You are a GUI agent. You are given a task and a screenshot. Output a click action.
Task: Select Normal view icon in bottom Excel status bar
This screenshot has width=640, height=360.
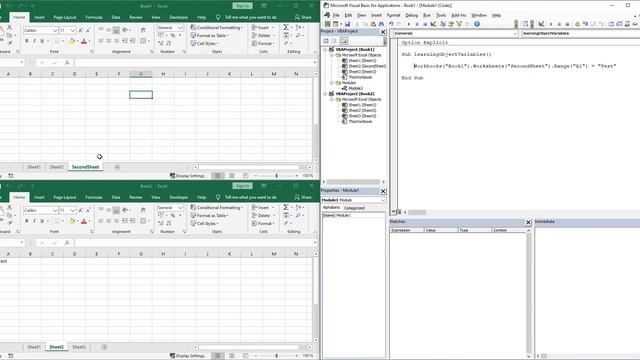click(218, 356)
